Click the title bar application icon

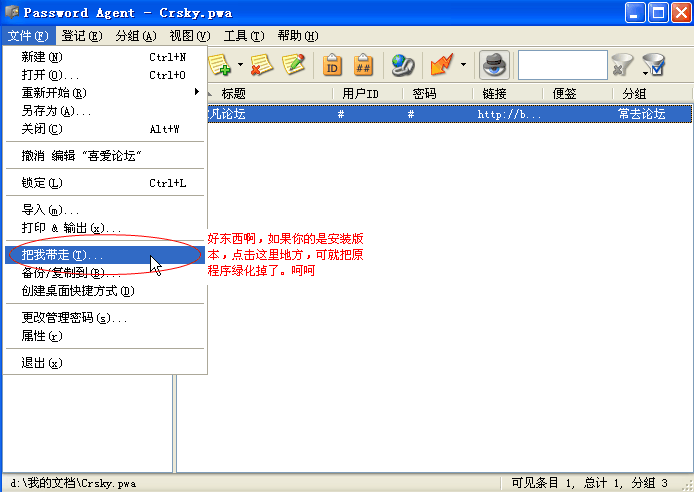[12, 12]
